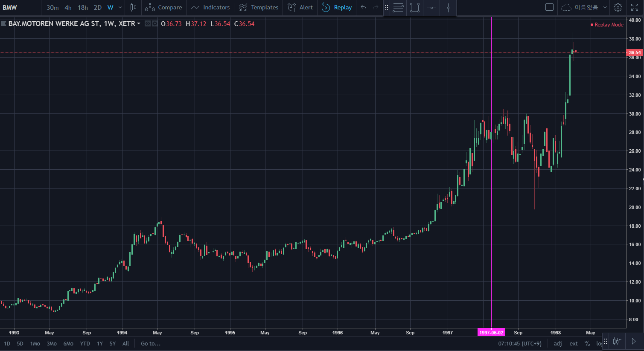644x351 pixels.
Task: Toggle adjusted data with adj
Action: (558, 343)
